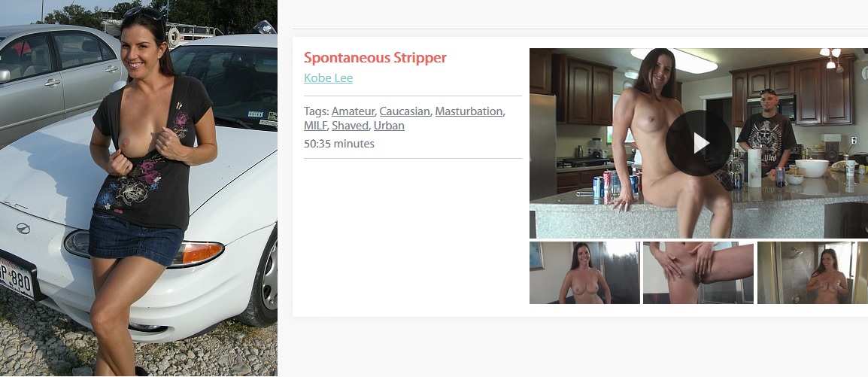Choose the Urban tag
868x377 pixels.
point(389,126)
